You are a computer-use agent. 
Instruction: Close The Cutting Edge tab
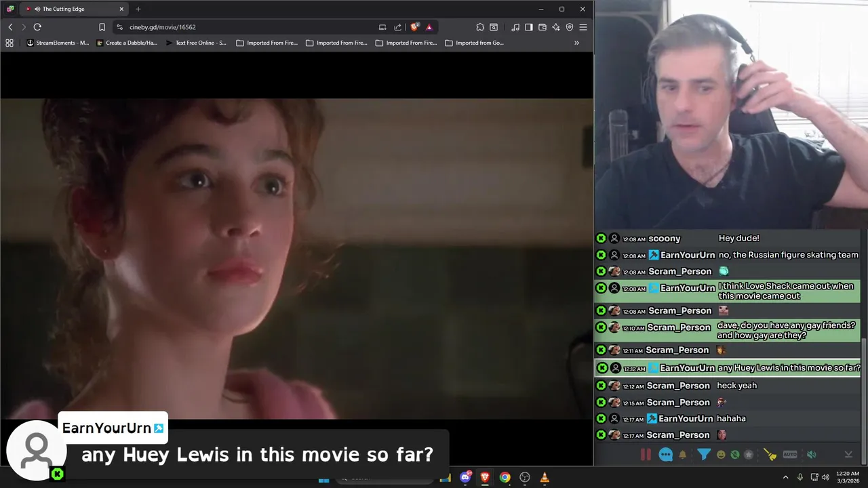click(x=121, y=9)
